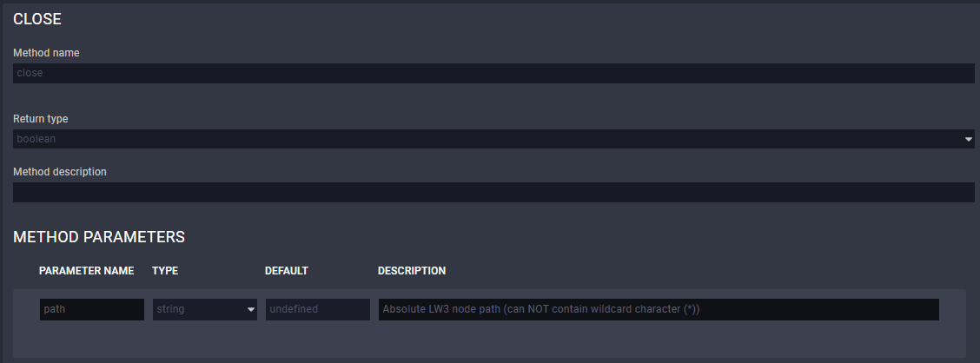Select the undefined default value field
The image size is (980, 363).
pos(317,309)
